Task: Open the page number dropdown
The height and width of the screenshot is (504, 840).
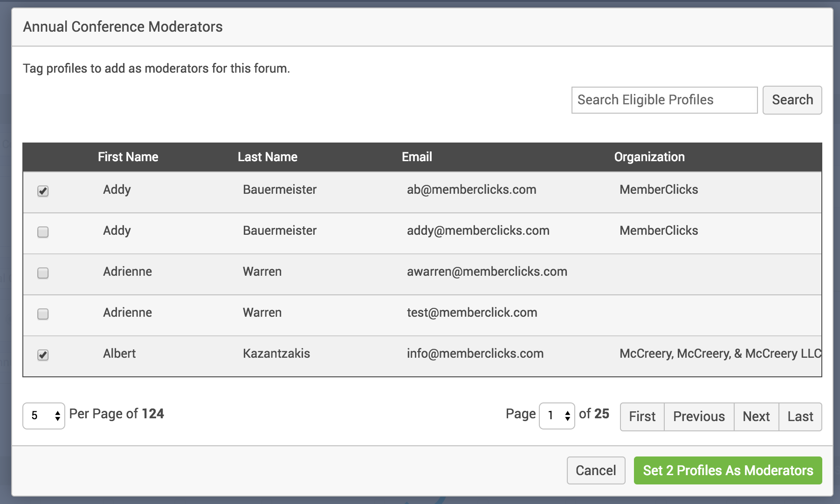Action: pos(557,415)
